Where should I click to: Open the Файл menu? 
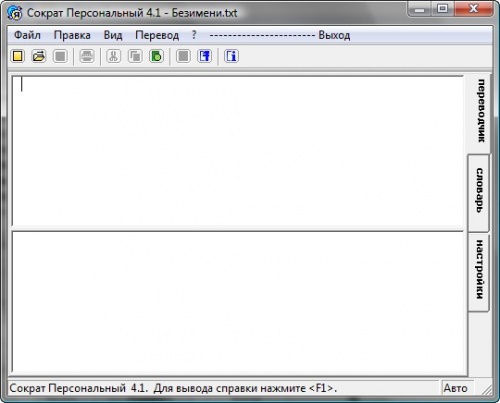pos(27,35)
